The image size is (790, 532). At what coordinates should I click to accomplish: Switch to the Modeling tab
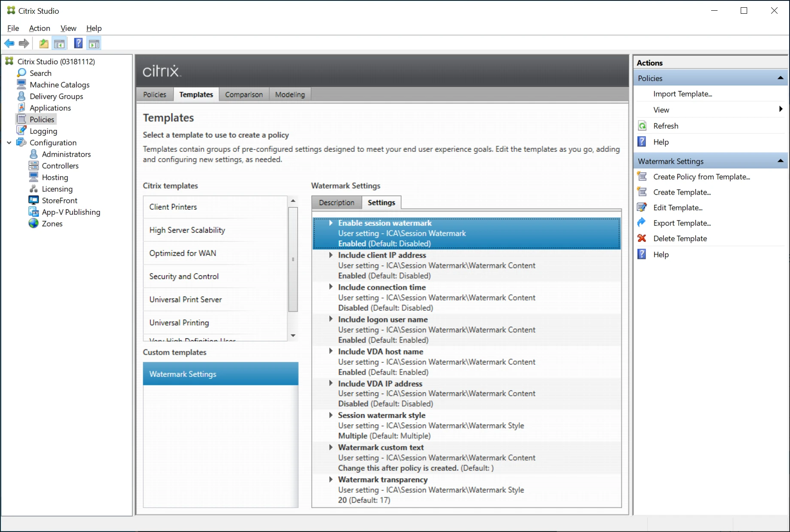click(x=290, y=94)
